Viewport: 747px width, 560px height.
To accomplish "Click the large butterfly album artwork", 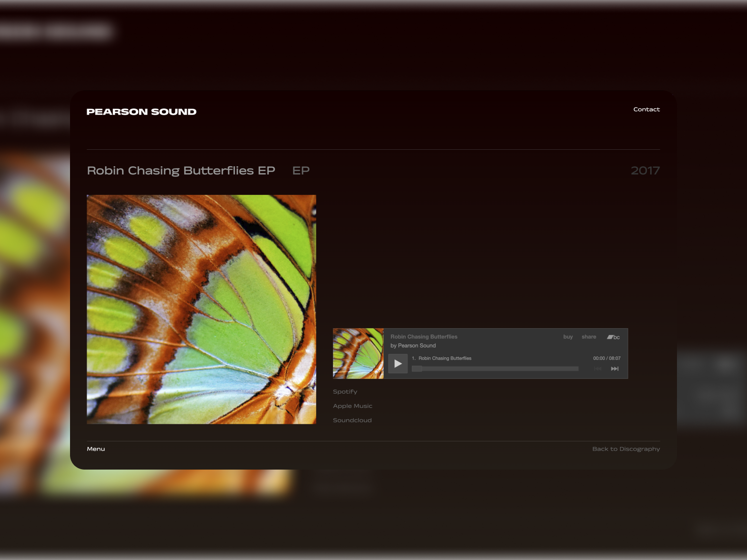I will (201, 310).
